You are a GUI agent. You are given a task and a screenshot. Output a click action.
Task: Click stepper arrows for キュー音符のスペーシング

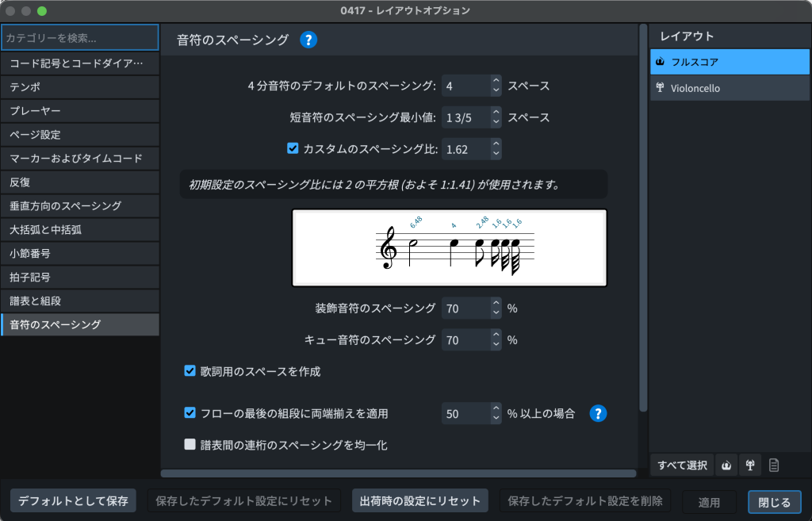496,339
